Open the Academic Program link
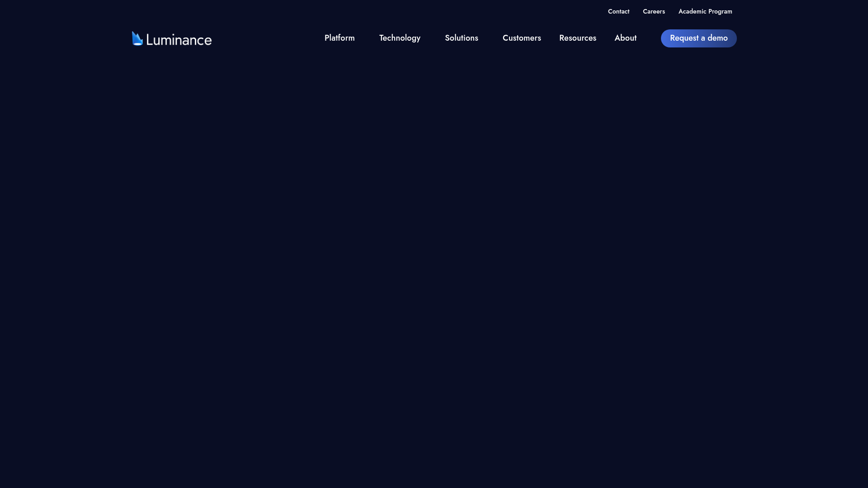 pos(705,11)
